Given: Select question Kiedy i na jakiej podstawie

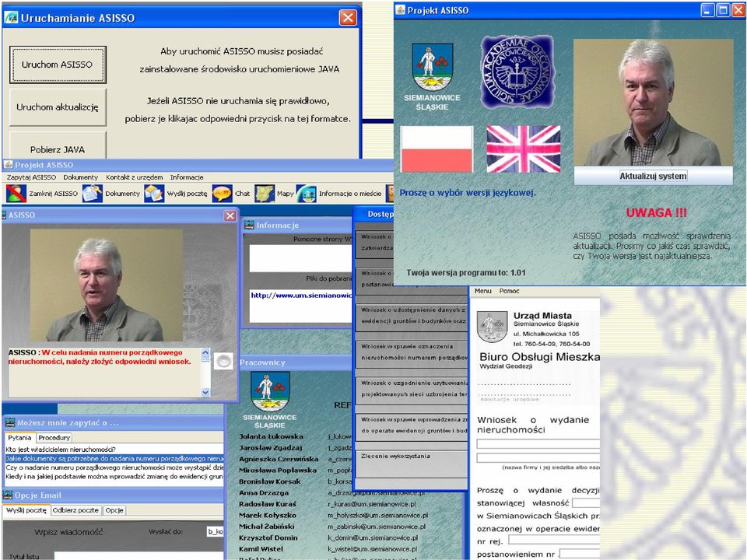Looking at the screenshot, I should (114, 476).
